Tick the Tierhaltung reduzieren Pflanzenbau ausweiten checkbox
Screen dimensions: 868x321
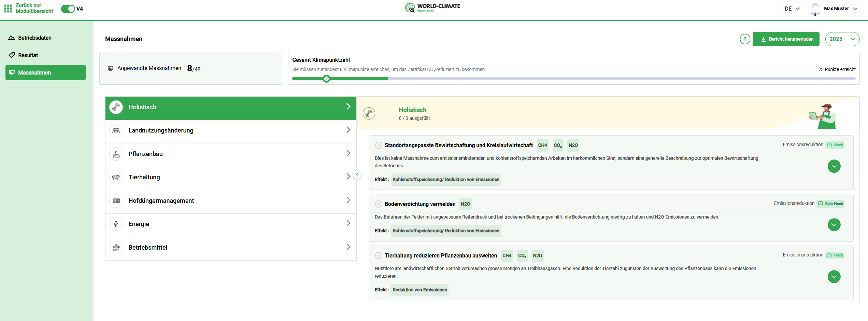click(379, 255)
